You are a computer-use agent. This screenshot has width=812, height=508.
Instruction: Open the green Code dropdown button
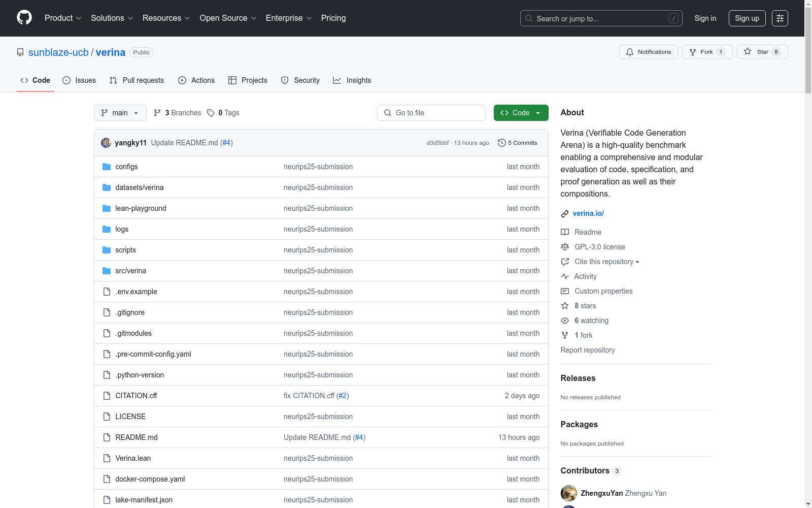click(x=521, y=113)
